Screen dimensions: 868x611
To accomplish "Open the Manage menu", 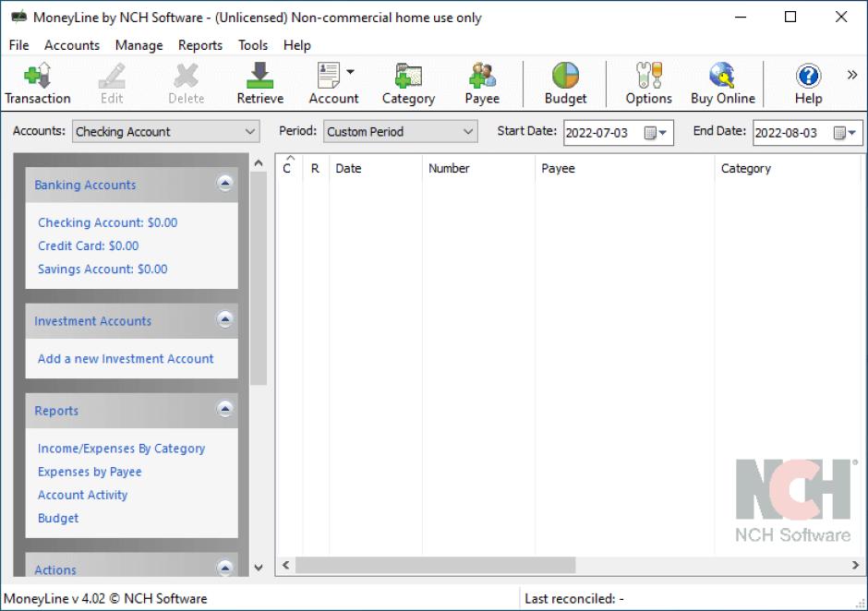I will 139,45.
